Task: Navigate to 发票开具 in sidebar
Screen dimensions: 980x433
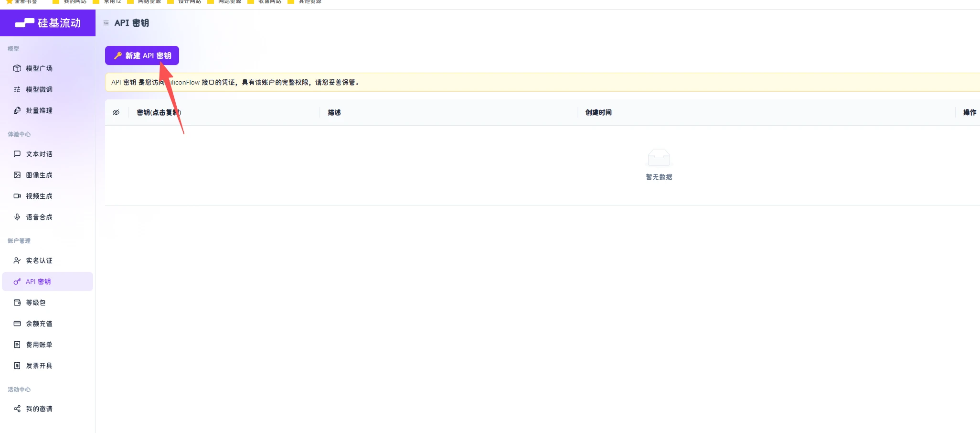Action: click(x=39, y=366)
